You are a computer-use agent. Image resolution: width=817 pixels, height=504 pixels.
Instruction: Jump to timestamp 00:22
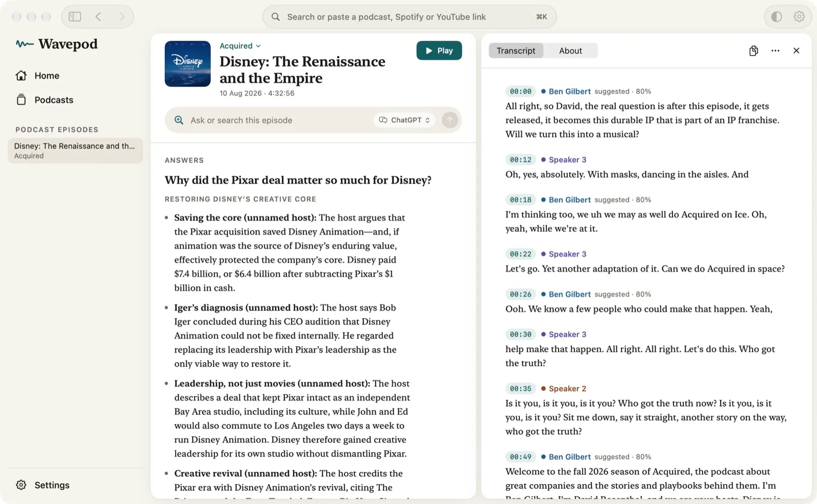pos(520,254)
